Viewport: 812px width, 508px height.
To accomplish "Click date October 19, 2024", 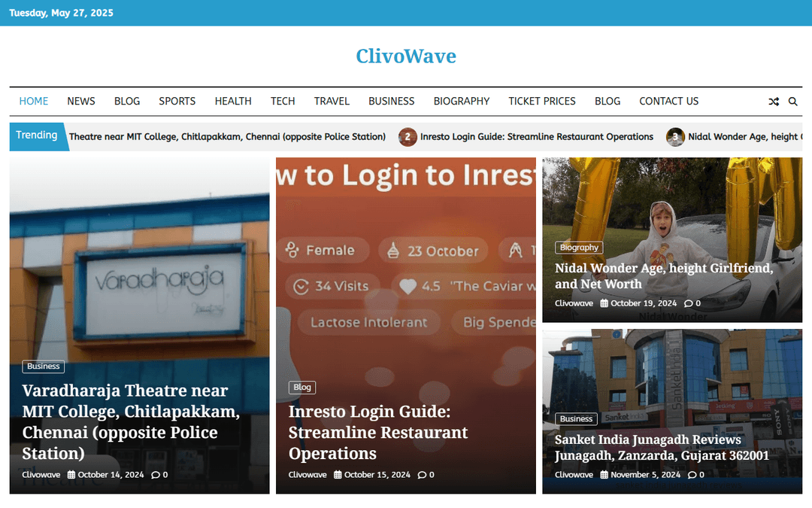I will click(x=644, y=303).
